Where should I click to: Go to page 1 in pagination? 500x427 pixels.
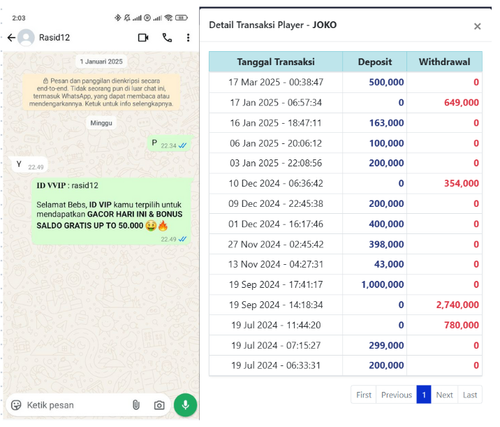pyautogui.click(x=424, y=395)
